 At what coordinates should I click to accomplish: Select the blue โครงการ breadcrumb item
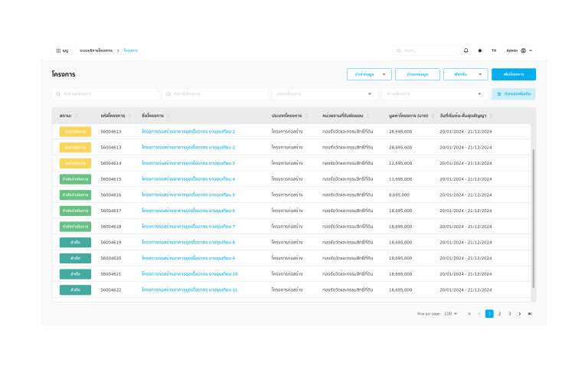131,51
